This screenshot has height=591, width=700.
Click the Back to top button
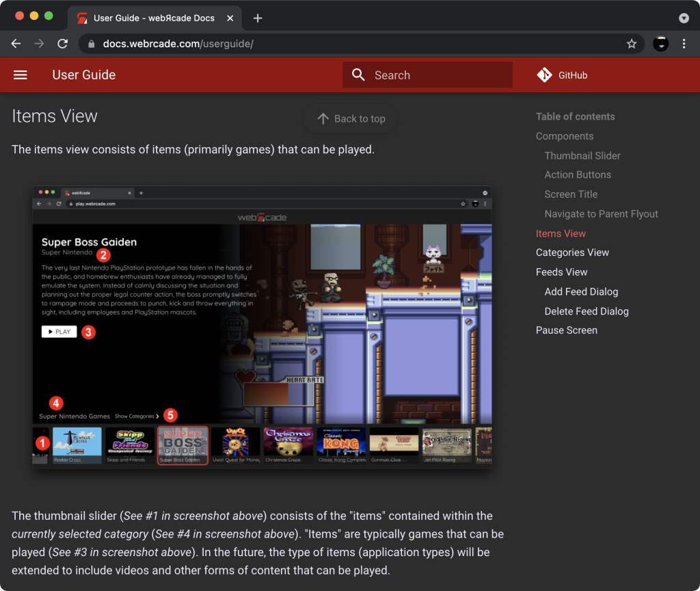(351, 119)
